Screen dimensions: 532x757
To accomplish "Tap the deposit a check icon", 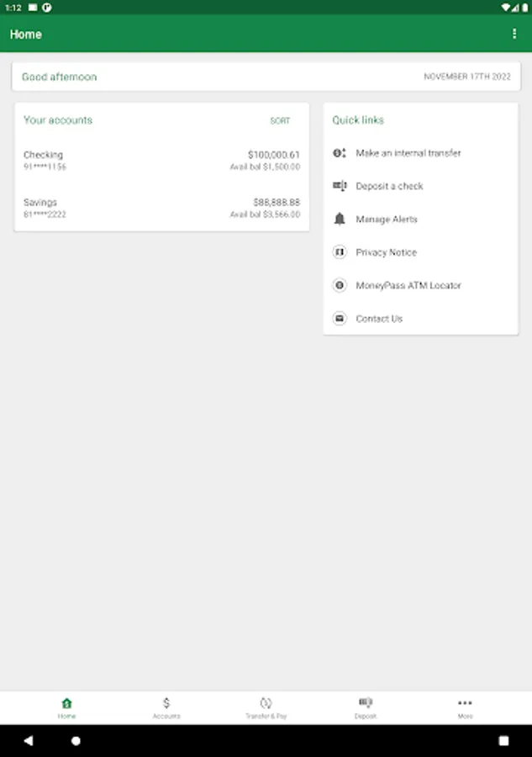I will click(x=340, y=186).
